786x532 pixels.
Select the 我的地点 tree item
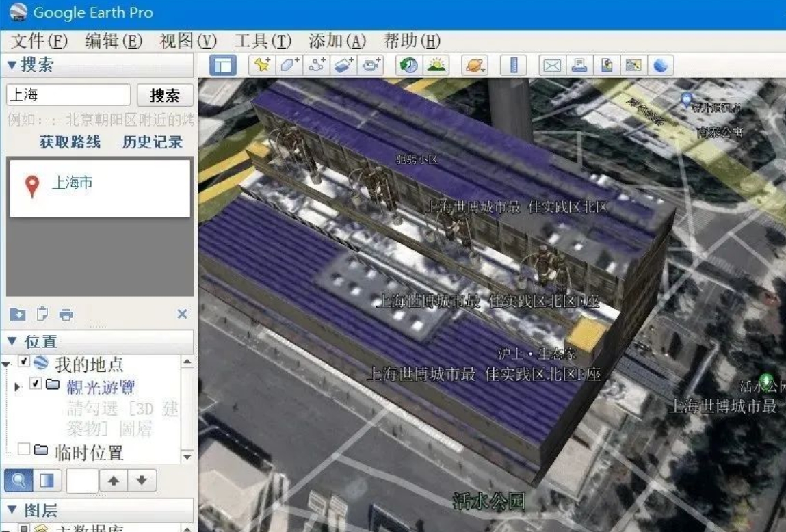pyautogui.click(x=89, y=364)
